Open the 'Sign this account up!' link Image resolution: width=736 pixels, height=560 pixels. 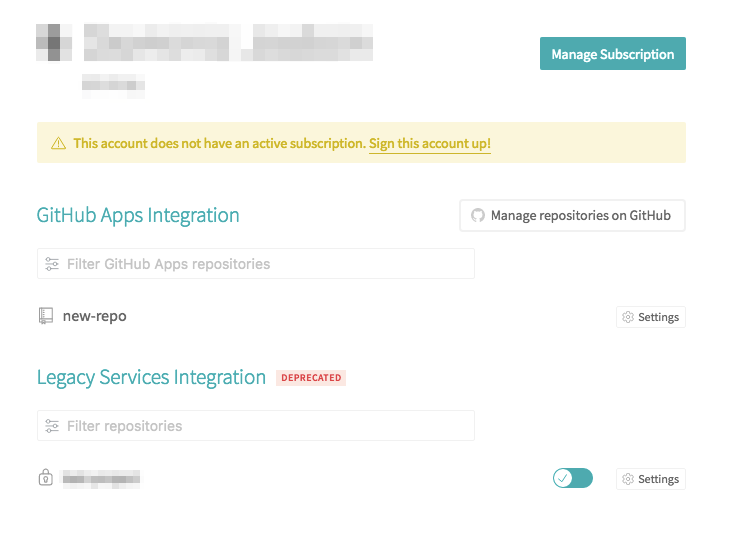click(x=430, y=144)
